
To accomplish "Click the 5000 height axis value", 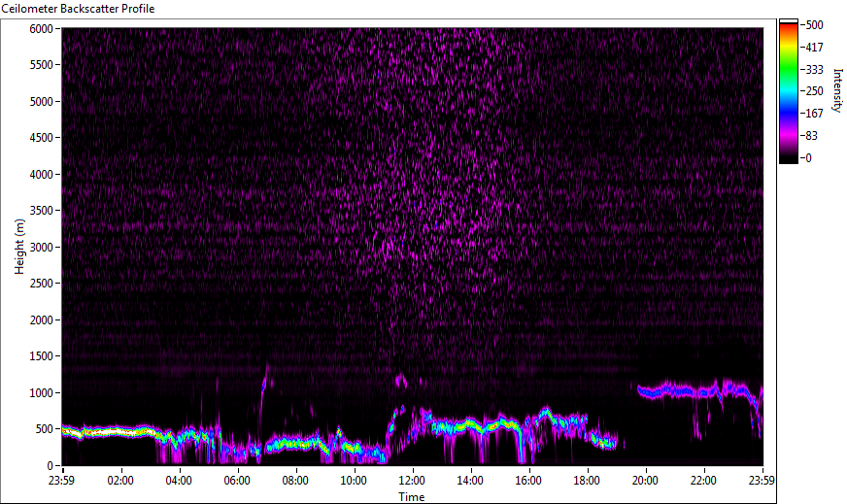I will 42,102.
